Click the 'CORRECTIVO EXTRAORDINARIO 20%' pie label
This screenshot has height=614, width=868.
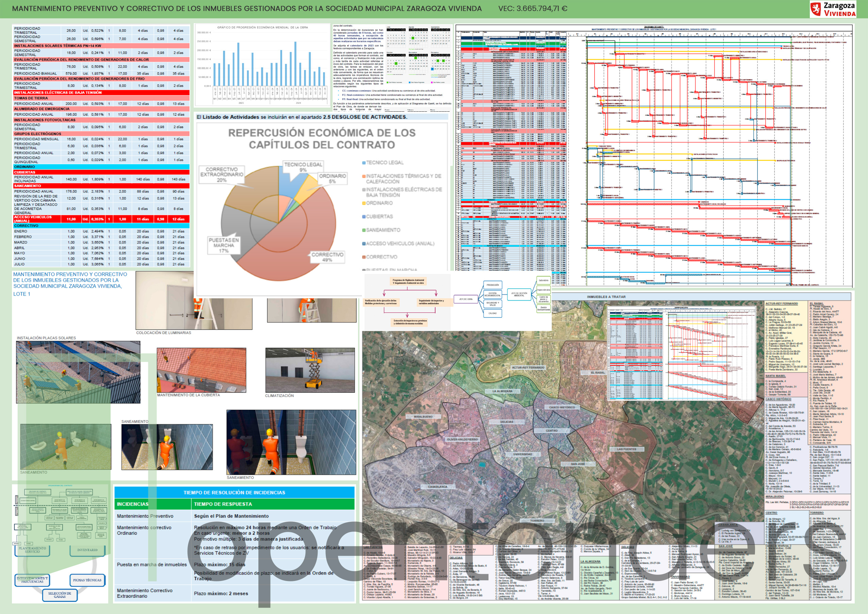(x=222, y=175)
